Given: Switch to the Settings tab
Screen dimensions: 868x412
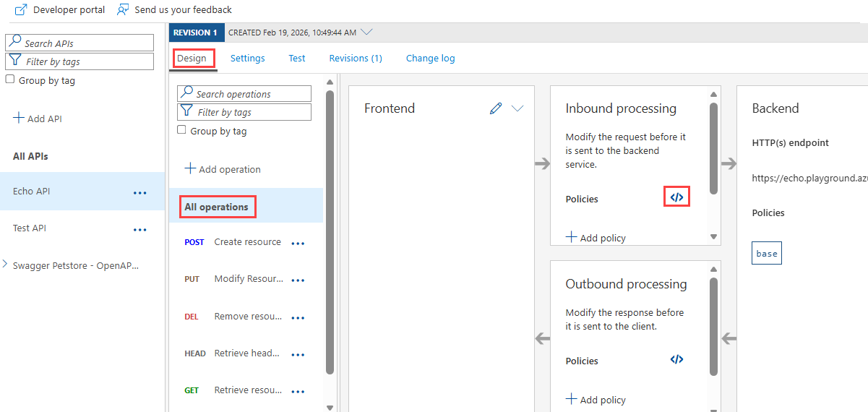Looking at the screenshot, I should click(247, 59).
